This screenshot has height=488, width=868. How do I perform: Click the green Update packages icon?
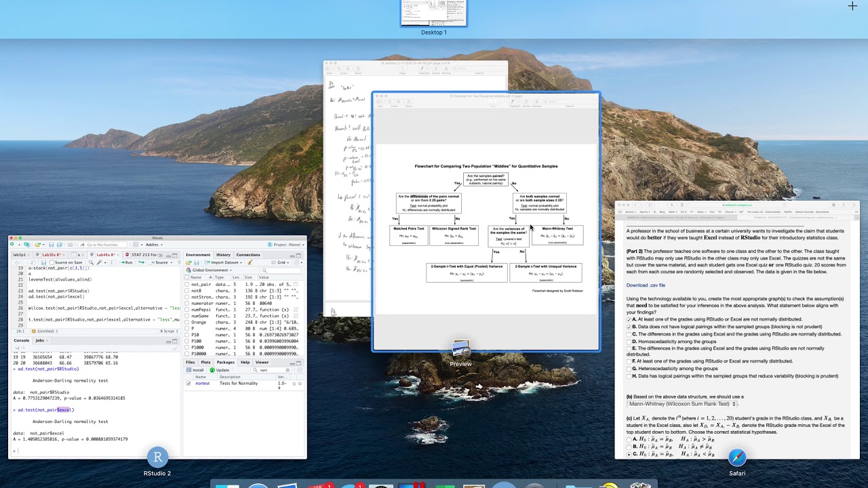click(x=212, y=370)
